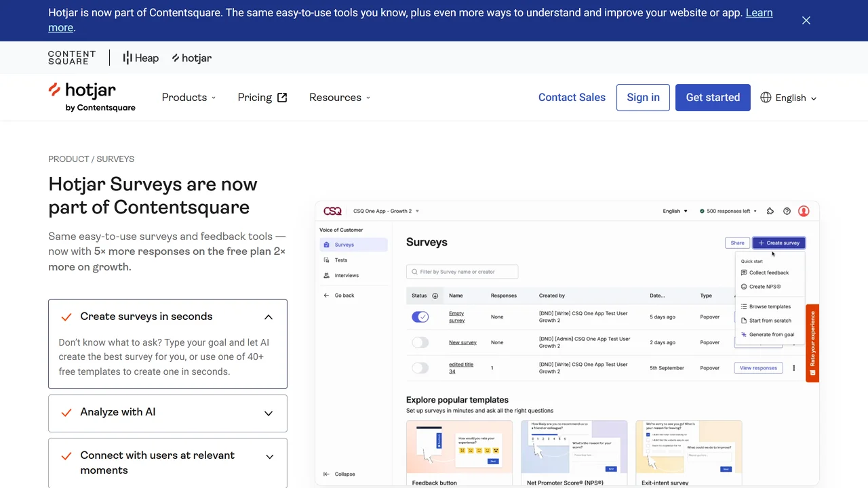Follow the Learn more link in the banner
Image resolution: width=868 pixels, height=488 pixels.
coord(759,13)
